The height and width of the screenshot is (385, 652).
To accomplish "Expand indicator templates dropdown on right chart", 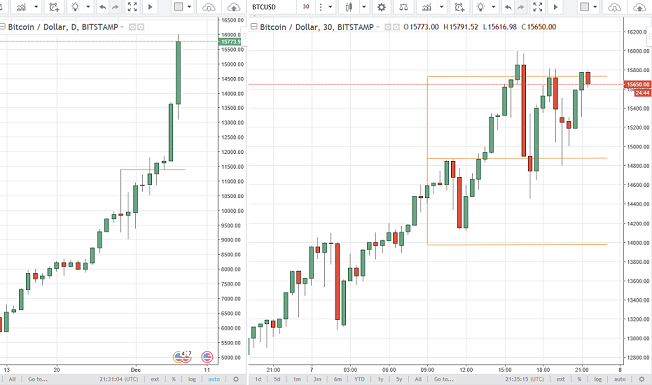I will click(x=442, y=7).
